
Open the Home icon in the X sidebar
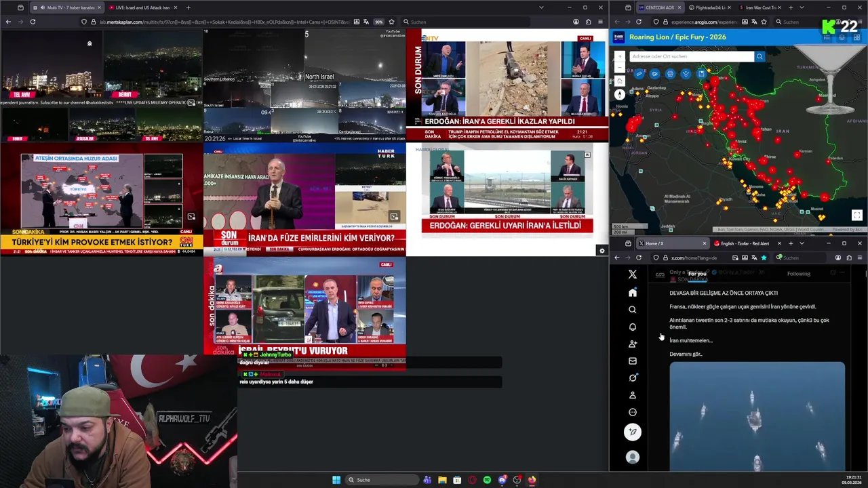pos(633,292)
